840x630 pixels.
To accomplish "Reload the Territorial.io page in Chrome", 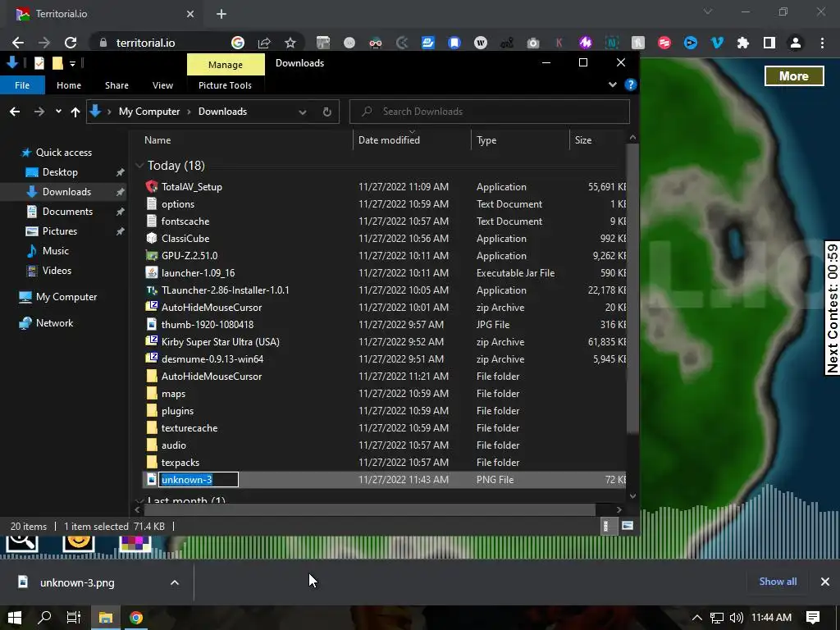I will (71, 43).
